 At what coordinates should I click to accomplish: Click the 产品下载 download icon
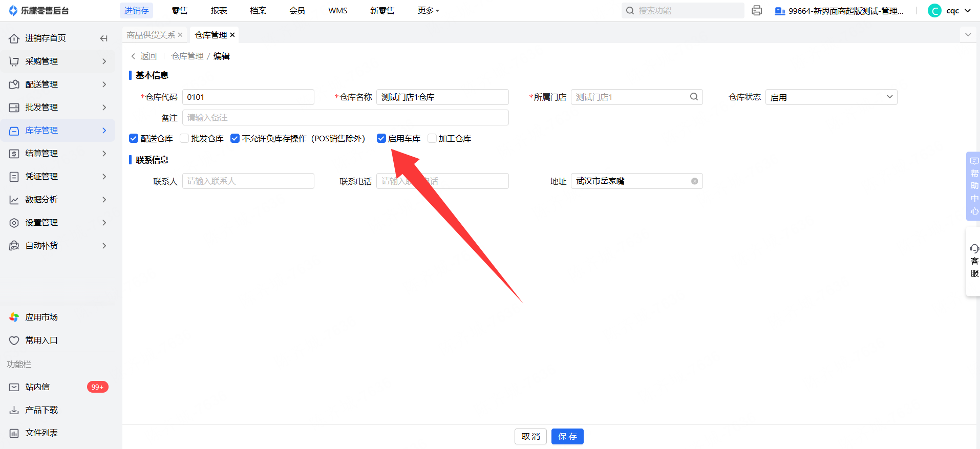click(14, 410)
